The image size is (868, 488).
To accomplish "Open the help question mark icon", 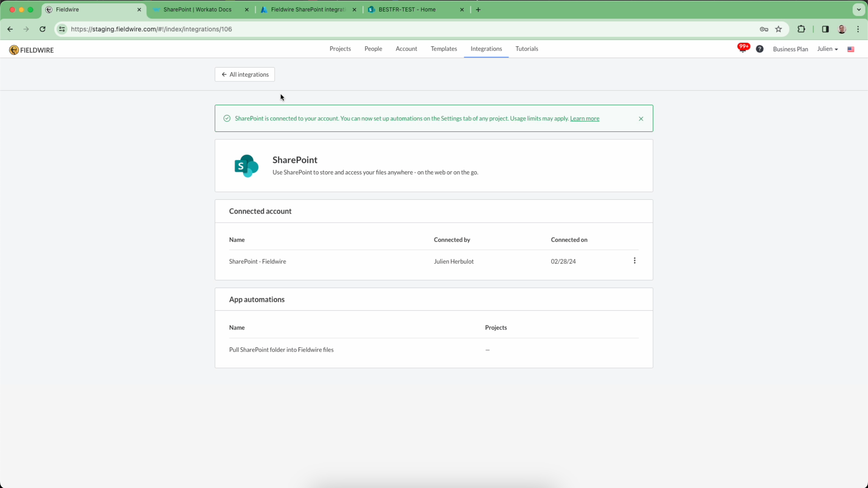I will [759, 49].
